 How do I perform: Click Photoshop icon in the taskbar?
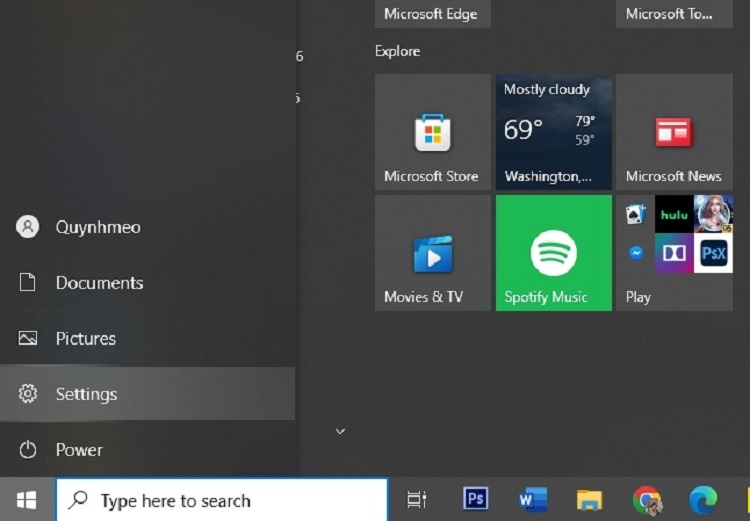click(x=475, y=499)
